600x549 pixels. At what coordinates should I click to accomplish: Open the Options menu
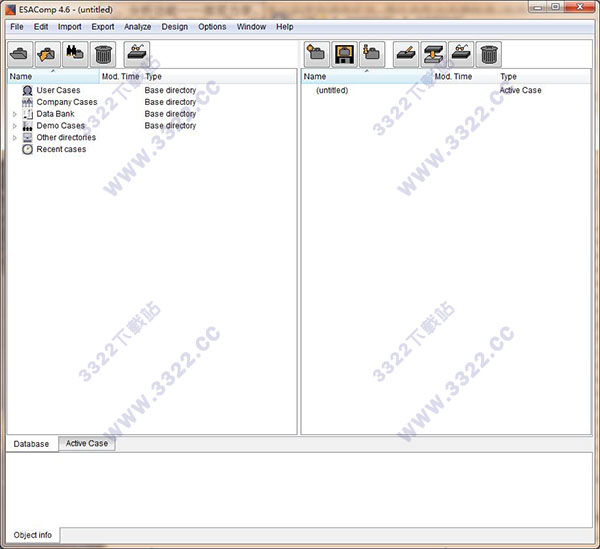pyautogui.click(x=212, y=27)
